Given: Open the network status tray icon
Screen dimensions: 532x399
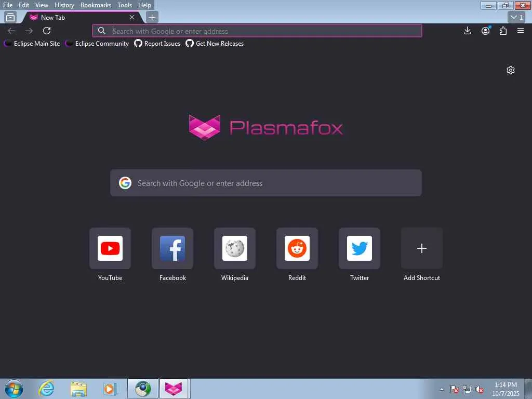Looking at the screenshot, I should 467,389.
